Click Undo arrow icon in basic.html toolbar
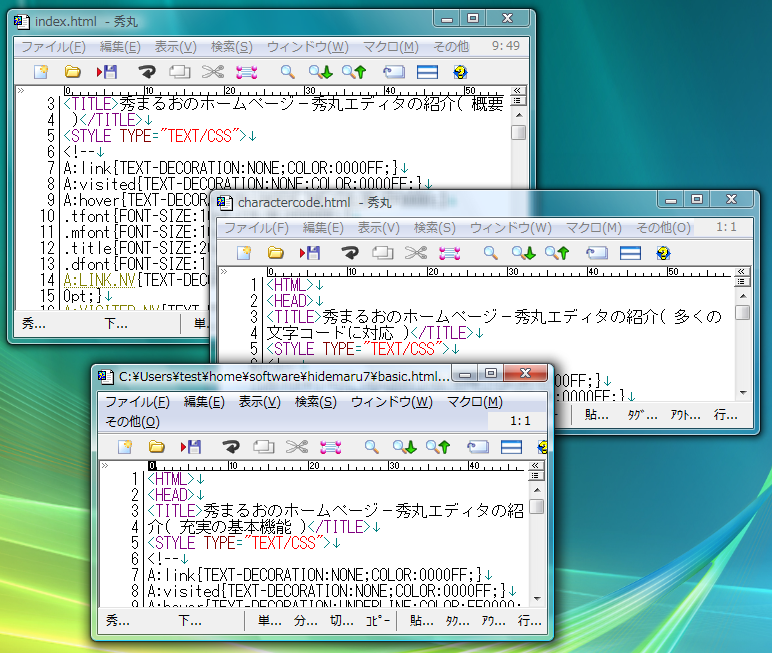 [231, 447]
